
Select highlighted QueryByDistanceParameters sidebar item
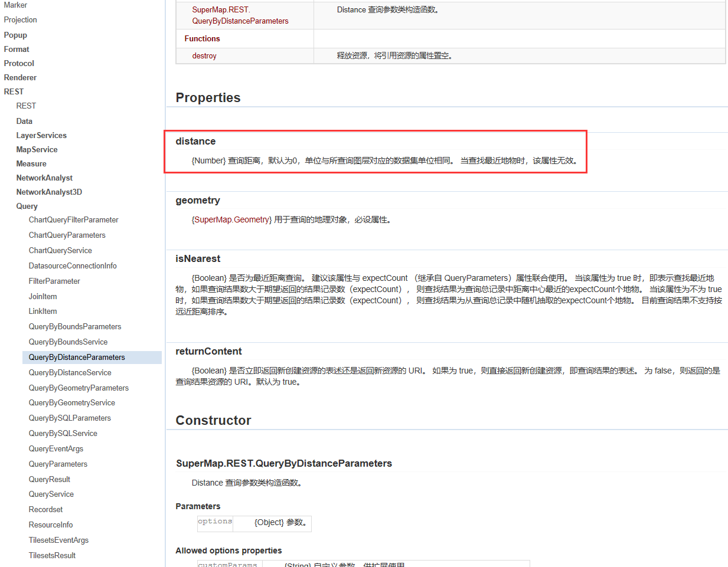[x=92, y=357]
